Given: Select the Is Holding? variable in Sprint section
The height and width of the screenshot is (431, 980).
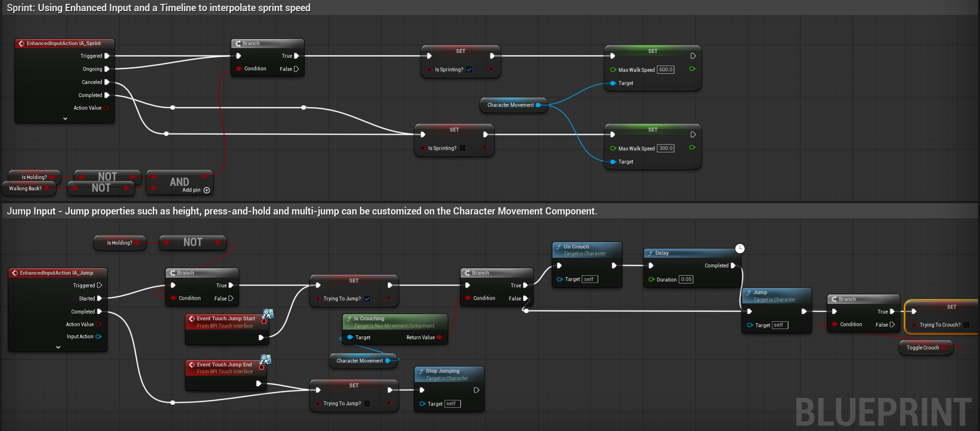Looking at the screenshot, I should [x=34, y=177].
